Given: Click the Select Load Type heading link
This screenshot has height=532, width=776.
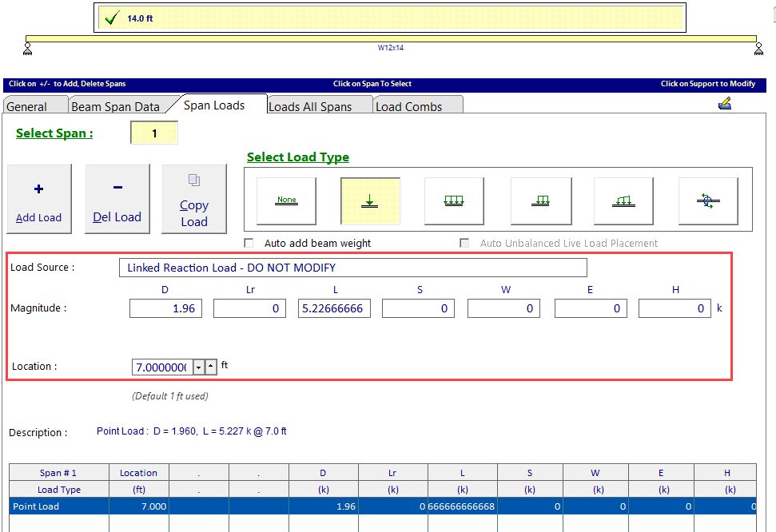Looking at the screenshot, I should point(298,157).
